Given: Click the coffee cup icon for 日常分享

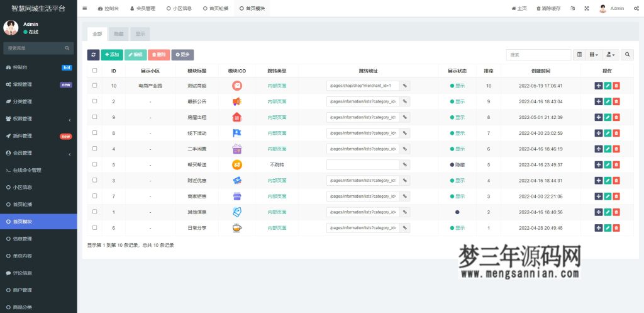Looking at the screenshot, I should 237,228.
